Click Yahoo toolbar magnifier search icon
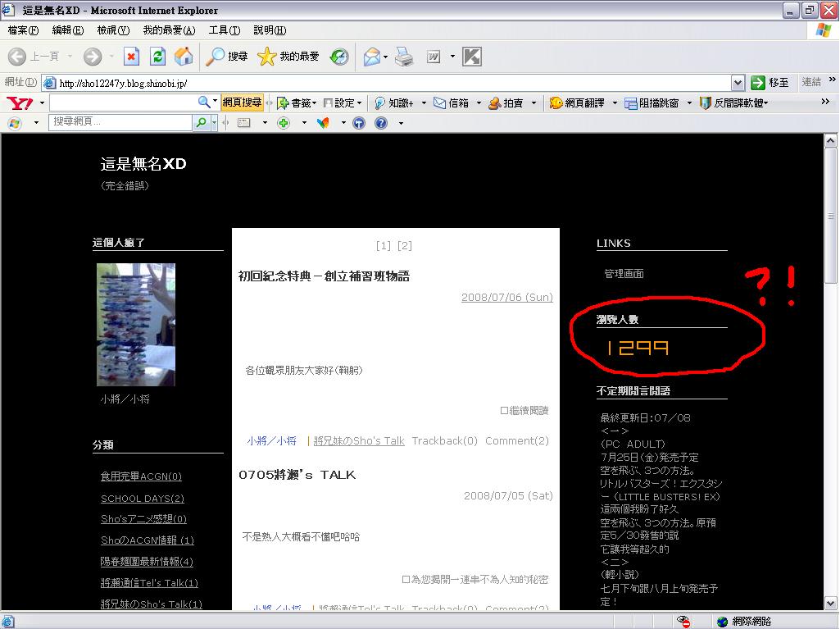This screenshot has width=840, height=629. pos(204,103)
